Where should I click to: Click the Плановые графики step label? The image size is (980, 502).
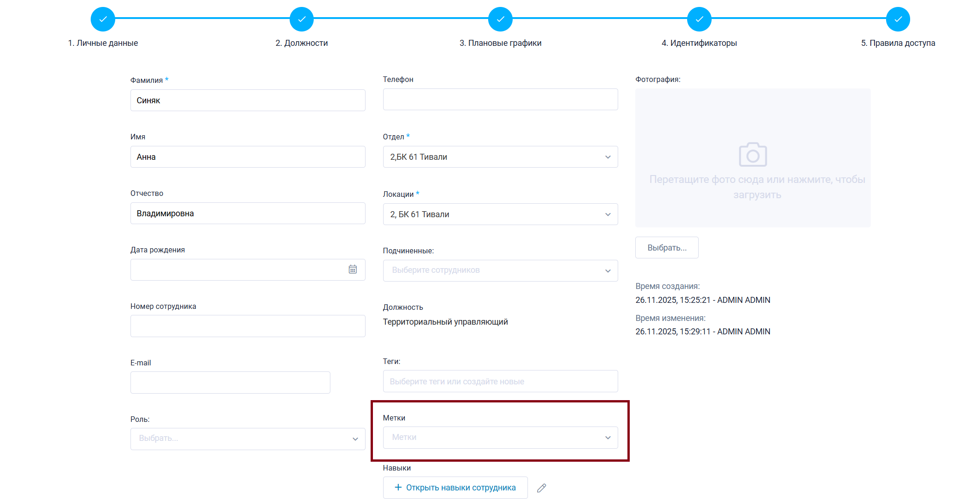[500, 43]
